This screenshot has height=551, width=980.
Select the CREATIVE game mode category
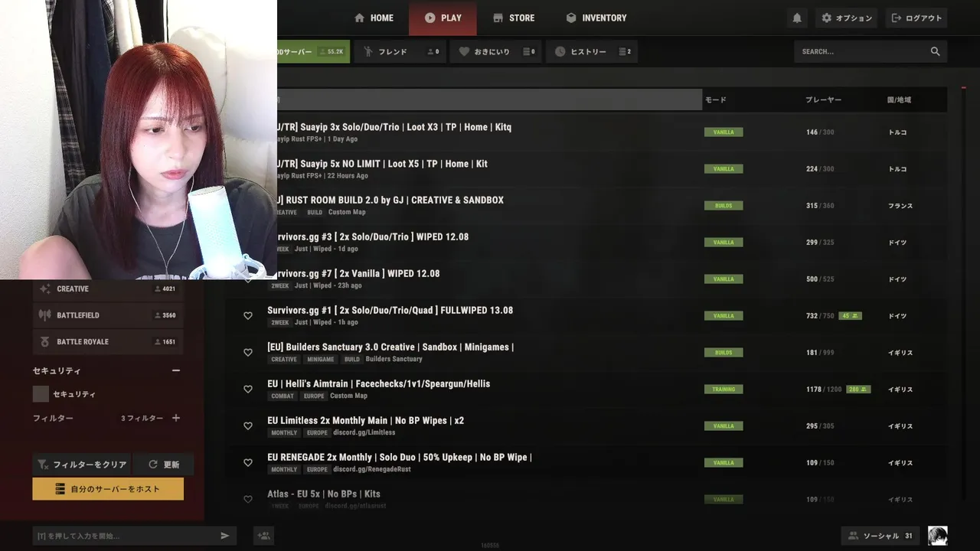coord(108,289)
